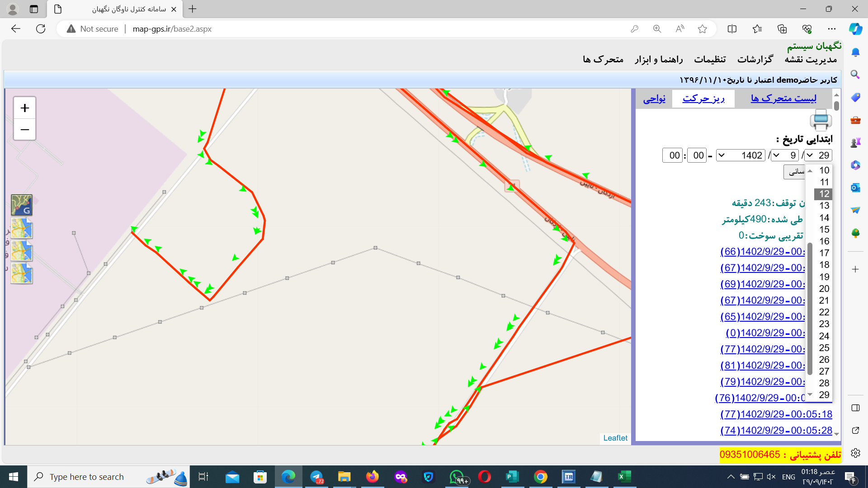This screenshot has width=868, height=488.
Task: Open browser zoom magnifier in address bar
Action: pos(657,29)
